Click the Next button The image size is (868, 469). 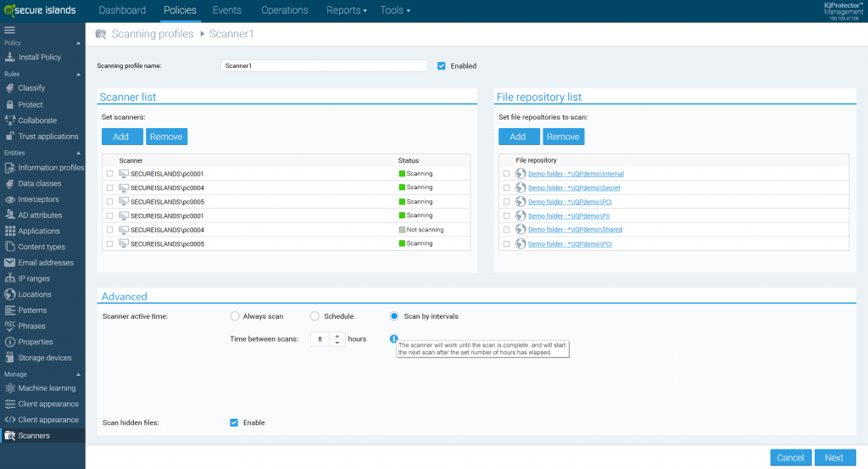pyautogui.click(x=835, y=457)
